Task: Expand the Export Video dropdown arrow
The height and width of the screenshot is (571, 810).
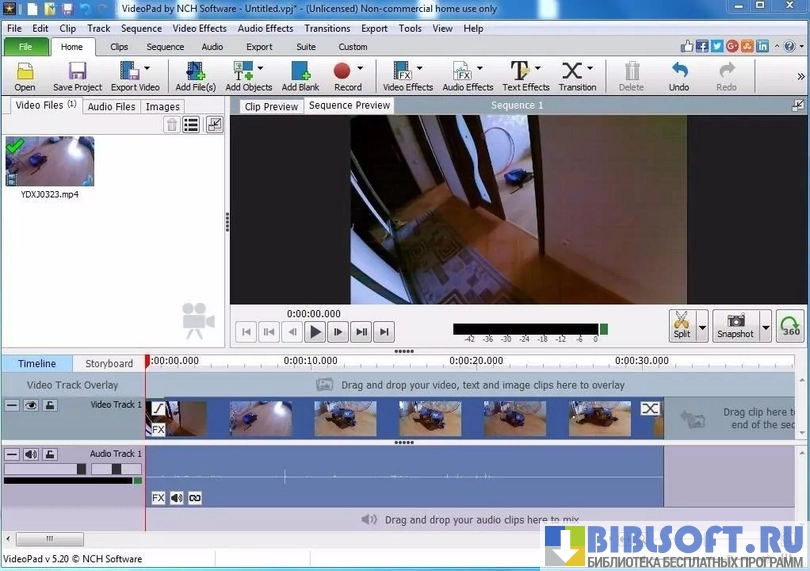Action: (x=147, y=69)
